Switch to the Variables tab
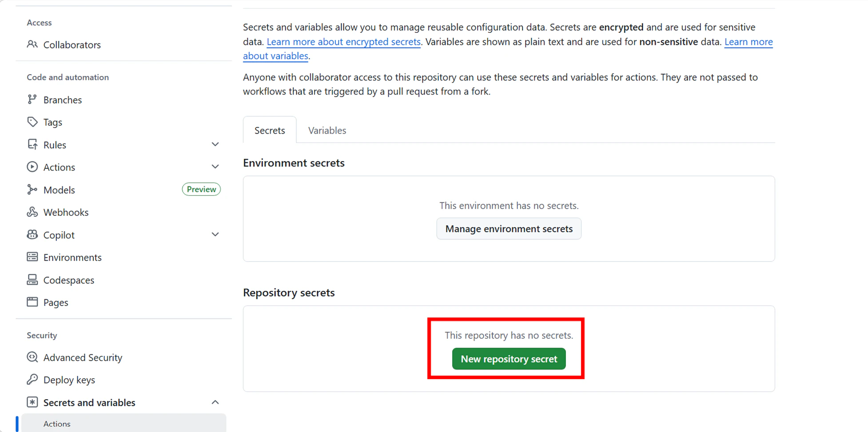 tap(327, 130)
